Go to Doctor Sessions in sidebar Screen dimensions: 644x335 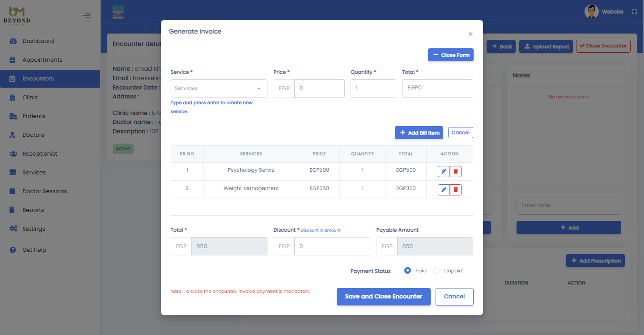pos(44,191)
